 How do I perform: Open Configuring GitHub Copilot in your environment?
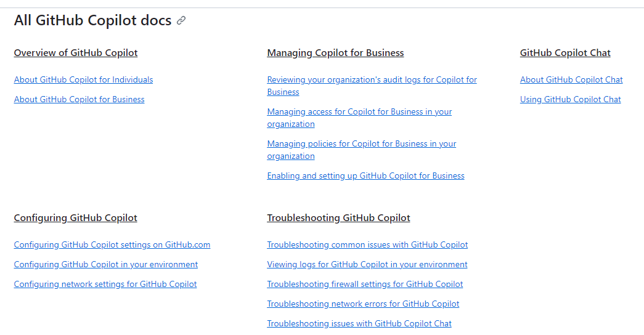[106, 264]
